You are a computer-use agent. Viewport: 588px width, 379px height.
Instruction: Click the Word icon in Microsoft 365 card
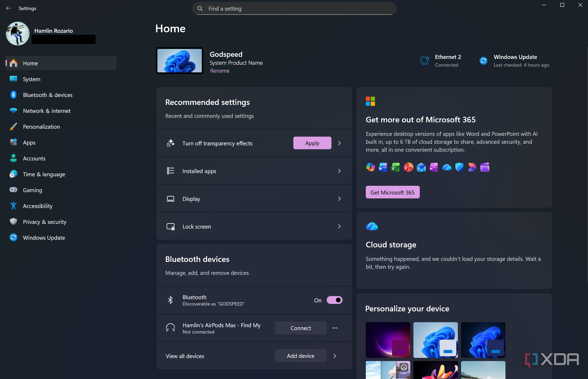click(x=383, y=167)
